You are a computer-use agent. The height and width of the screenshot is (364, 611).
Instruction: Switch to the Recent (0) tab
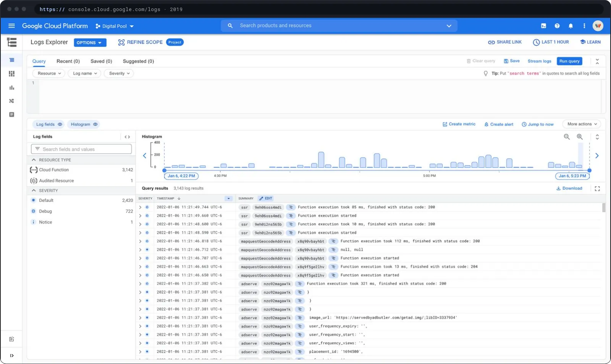(68, 61)
